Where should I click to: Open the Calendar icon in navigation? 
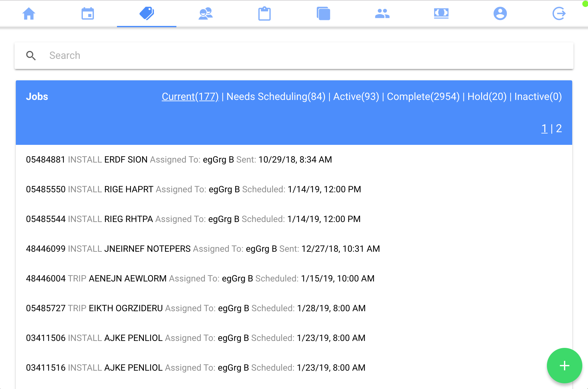(88, 14)
